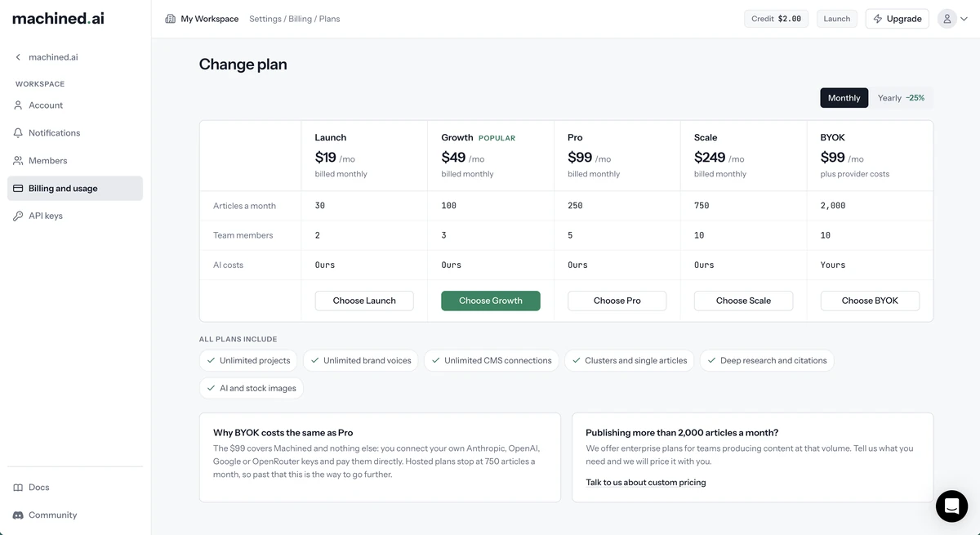Click the Choose Growth button
Viewport: 980px width, 535px height.
point(491,301)
